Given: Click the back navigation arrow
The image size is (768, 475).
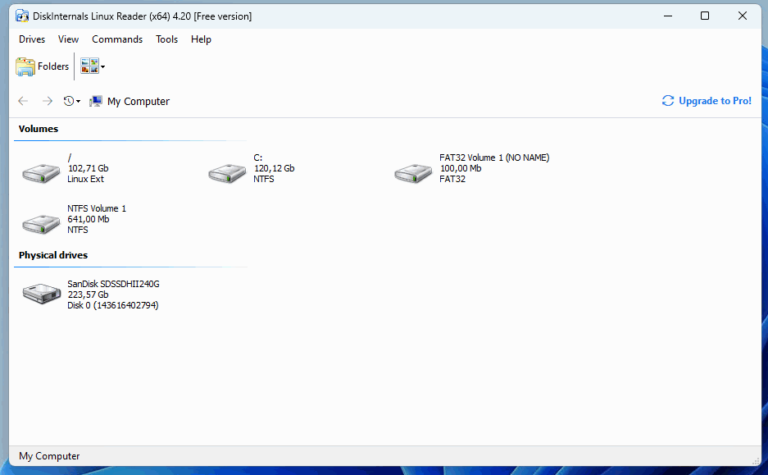Looking at the screenshot, I should coord(24,101).
